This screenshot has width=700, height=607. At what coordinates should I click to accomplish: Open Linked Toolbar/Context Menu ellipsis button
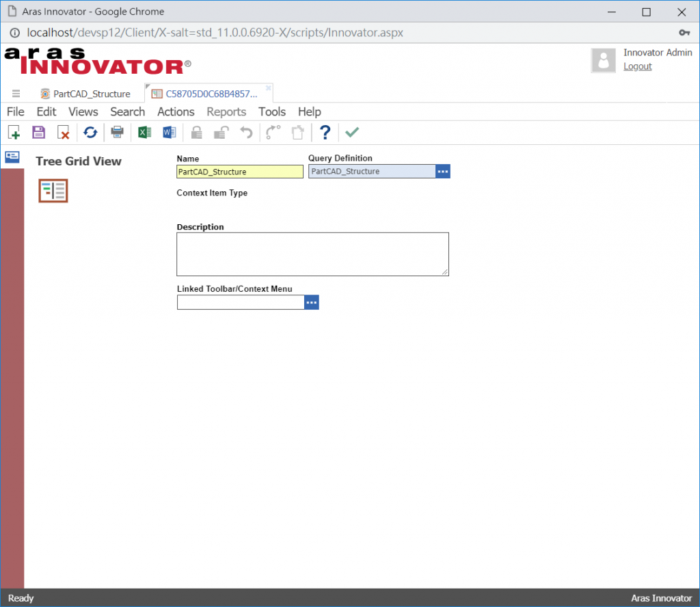[x=312, y=302]
